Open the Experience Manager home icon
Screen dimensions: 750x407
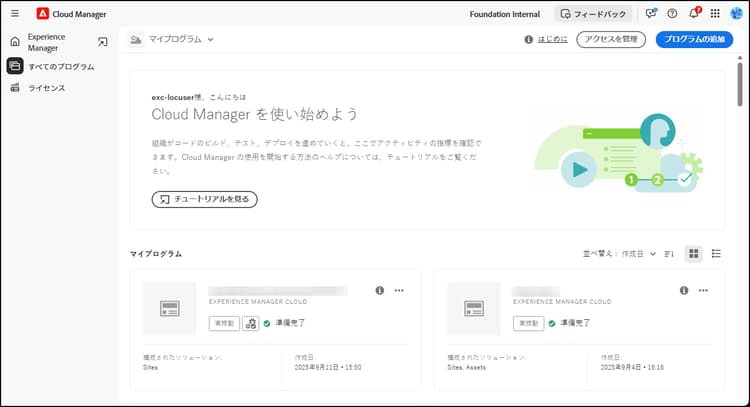coord(15,42)
